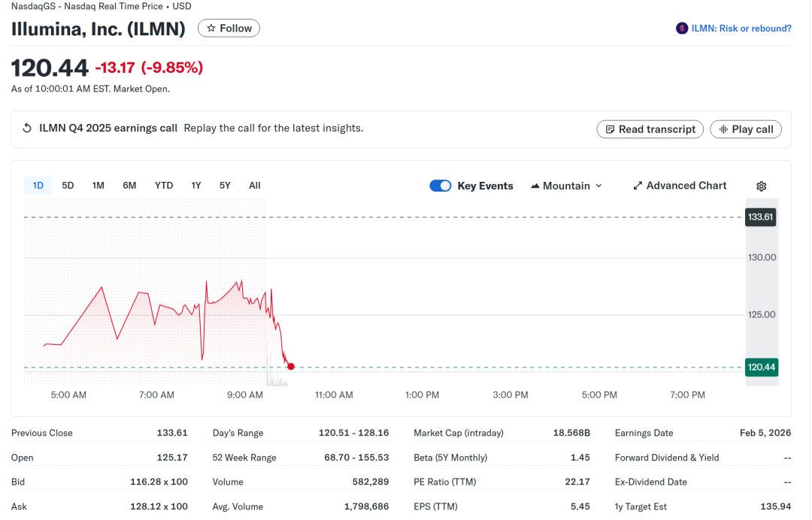
Task: Open the ILMN: Risk or rebound link
Action: point(741,29)
